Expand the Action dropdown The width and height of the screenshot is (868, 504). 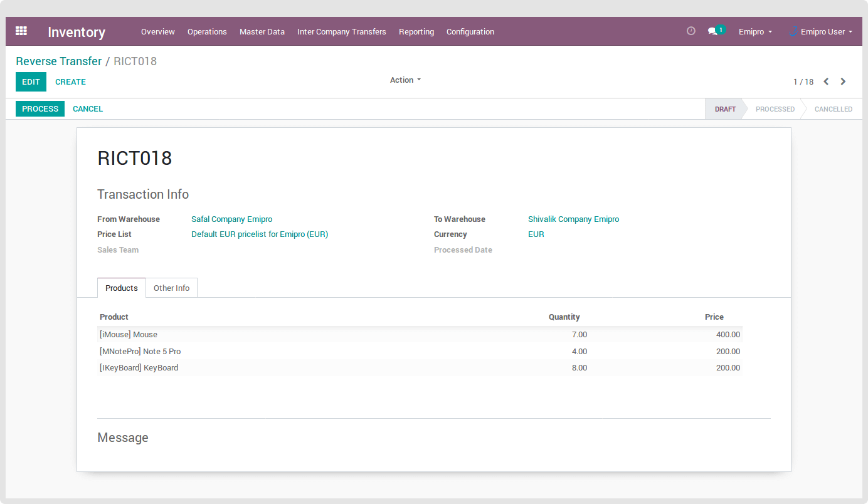pos(405,80)
